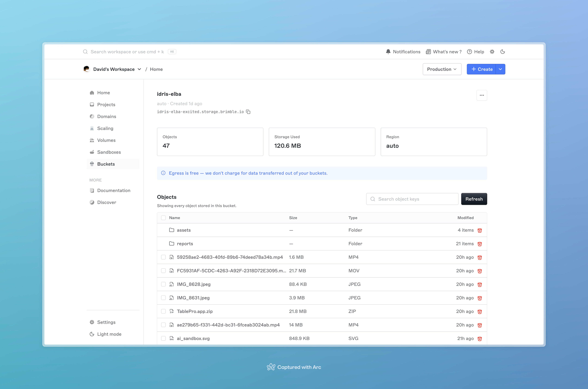Click the Size column header
588x389 pixels.
tap(293, 218)
